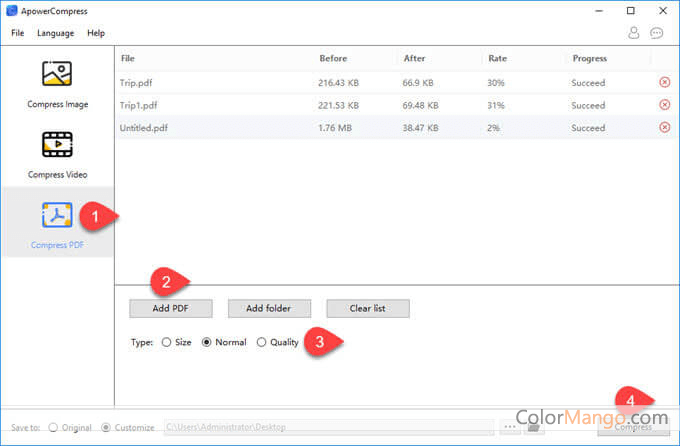Open the Help menu
The width and height of the screenshot is (680, 446).
[96, 33]
